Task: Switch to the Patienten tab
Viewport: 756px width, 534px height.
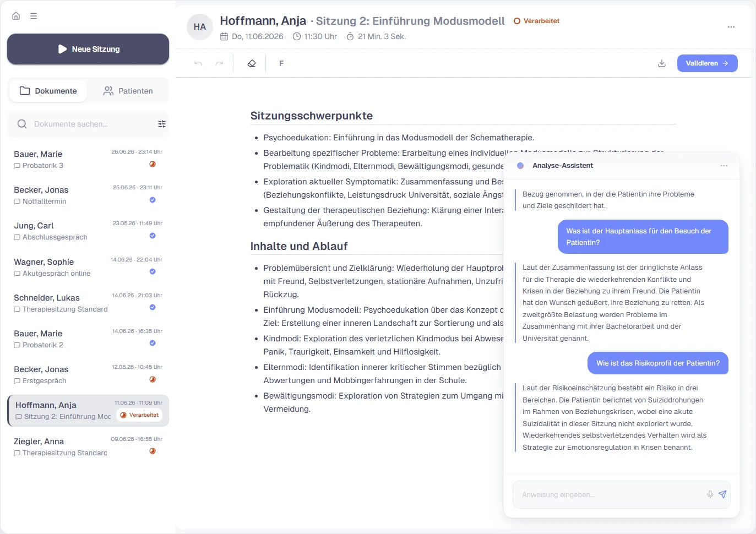Action: 128,91
